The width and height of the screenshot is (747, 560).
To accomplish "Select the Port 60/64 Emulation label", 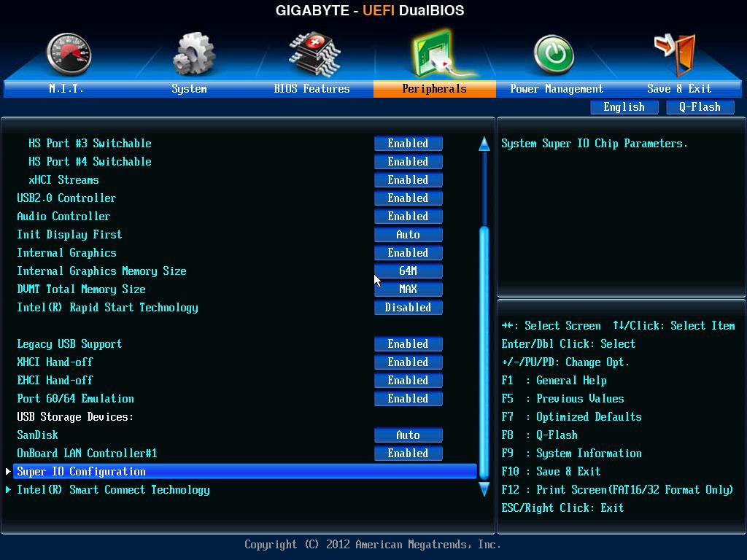I will point(75,399).
